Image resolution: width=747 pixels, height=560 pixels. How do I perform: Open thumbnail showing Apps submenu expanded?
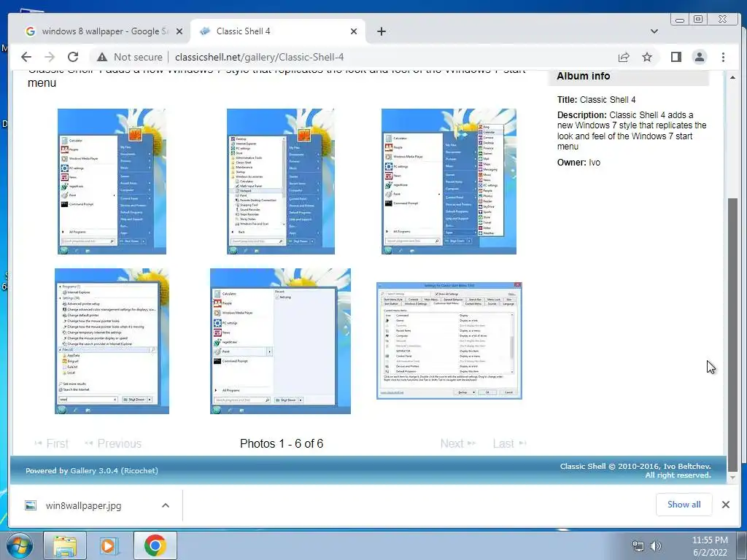tap(449, 182)
